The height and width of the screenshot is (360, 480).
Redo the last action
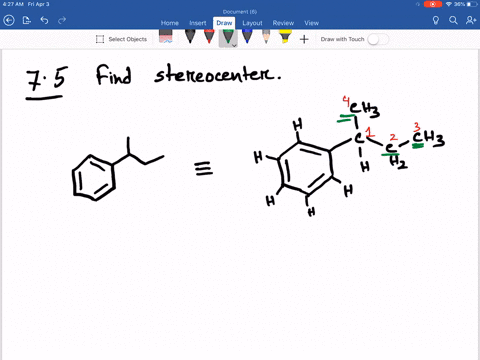[x=62, y=21]
